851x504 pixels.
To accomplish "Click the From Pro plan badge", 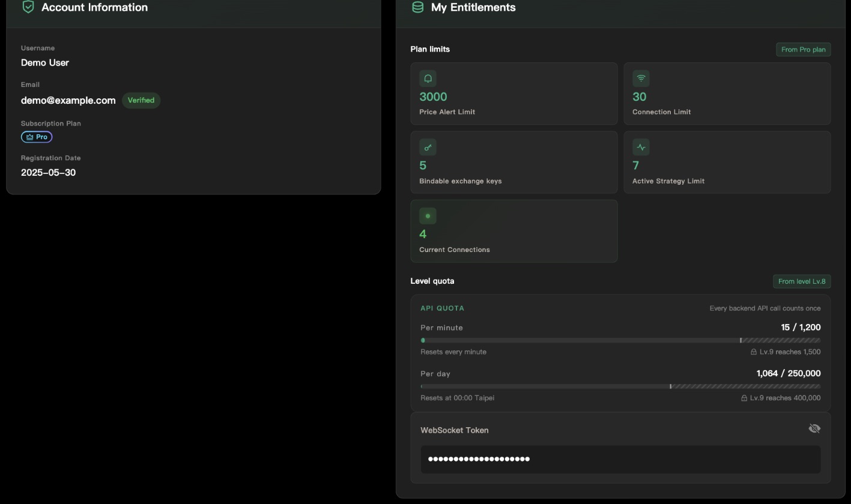I will 803,49.
